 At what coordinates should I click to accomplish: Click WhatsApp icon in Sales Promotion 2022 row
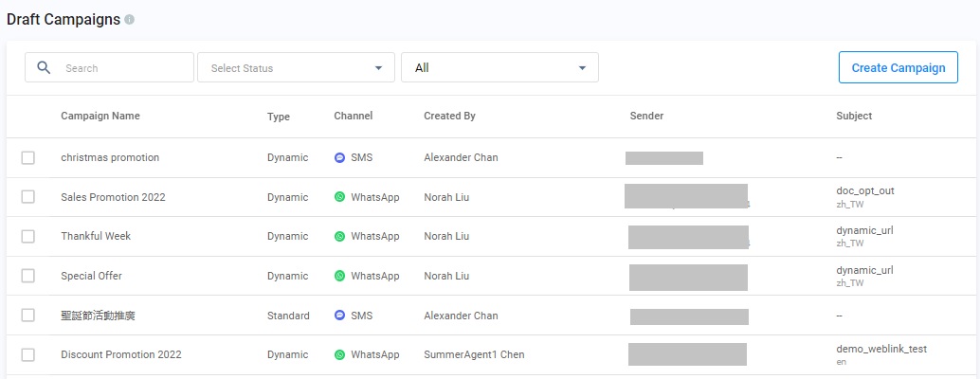[339, 197]
